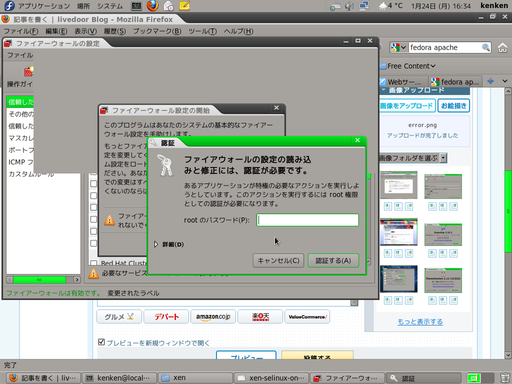Launch the terminal from the top panel
Screen dimensions: 512x384
[136, 6]
